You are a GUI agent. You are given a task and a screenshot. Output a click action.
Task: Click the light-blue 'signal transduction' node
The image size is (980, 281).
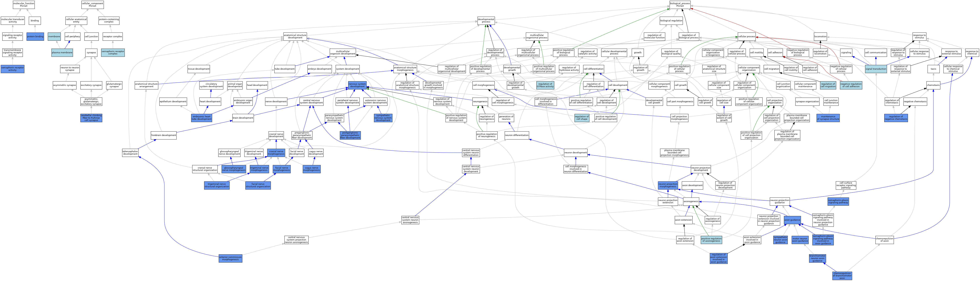(876, 69)
